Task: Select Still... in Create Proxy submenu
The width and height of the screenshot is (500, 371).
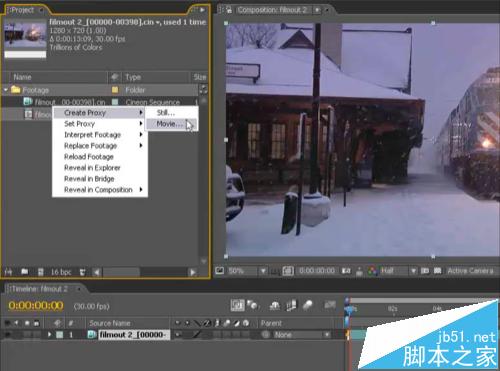Action: click(172, 113)
